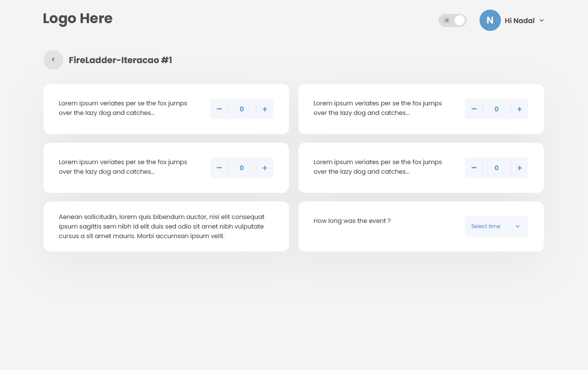This screenshot has height=370, width=588.
Task: Click the Hi Nadal username label
Action: coord(519,20)
